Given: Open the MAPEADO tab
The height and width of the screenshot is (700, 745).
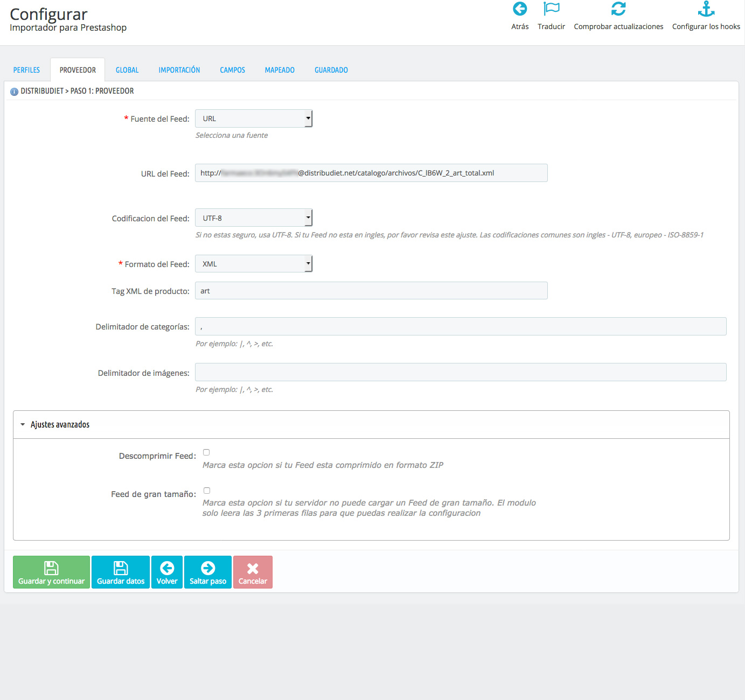Looking at the screenshot, I should click(x=280, y=70).
